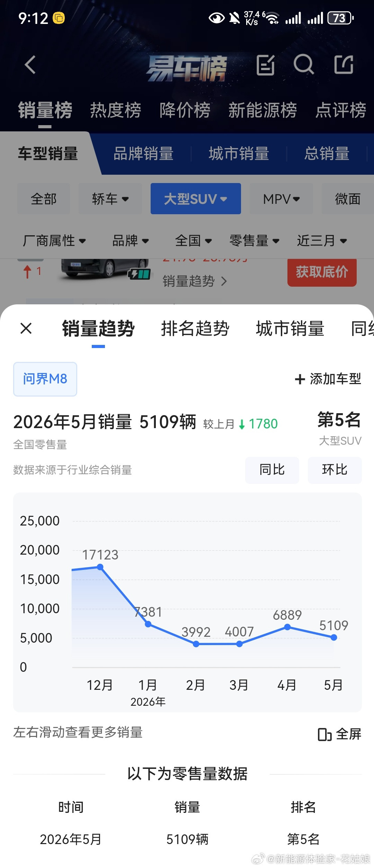Select 销量趋势 tab in bottom sheet
The height and width of the screenshot is (868, 374).
98,329
